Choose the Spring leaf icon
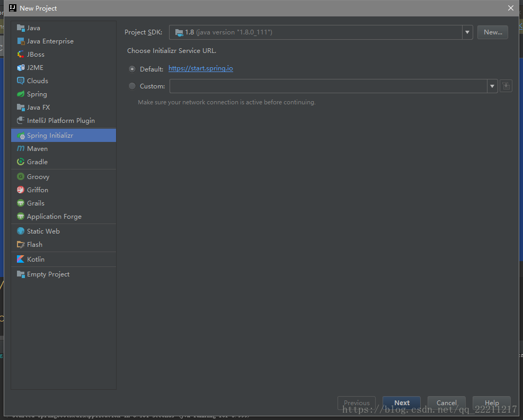The width and height of the screenshot is (523, 420). pos(21,94)
